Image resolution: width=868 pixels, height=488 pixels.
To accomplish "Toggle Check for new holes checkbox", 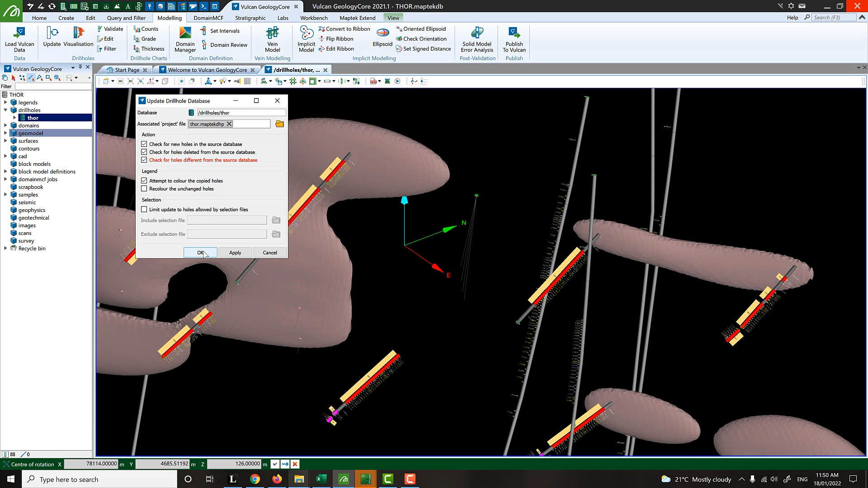I will [x=144, y=144].
